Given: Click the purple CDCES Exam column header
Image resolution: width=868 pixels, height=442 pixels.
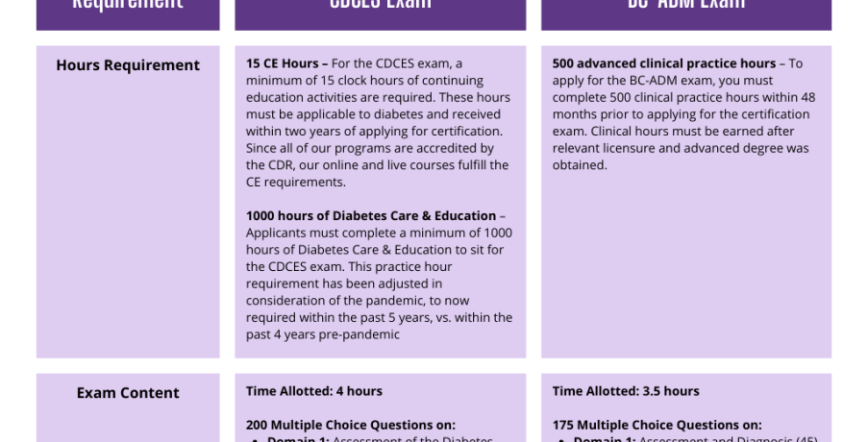Looking at the screenshot, I should (380, 10).
